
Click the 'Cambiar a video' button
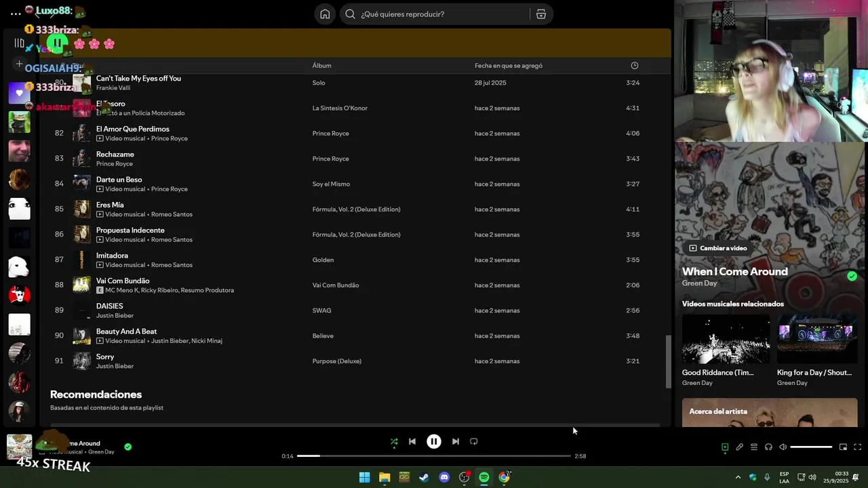coord(717,248)
